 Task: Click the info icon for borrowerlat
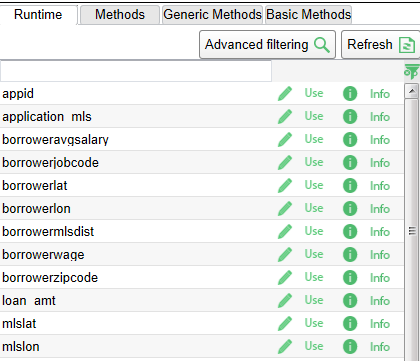[x=350, y=186]
